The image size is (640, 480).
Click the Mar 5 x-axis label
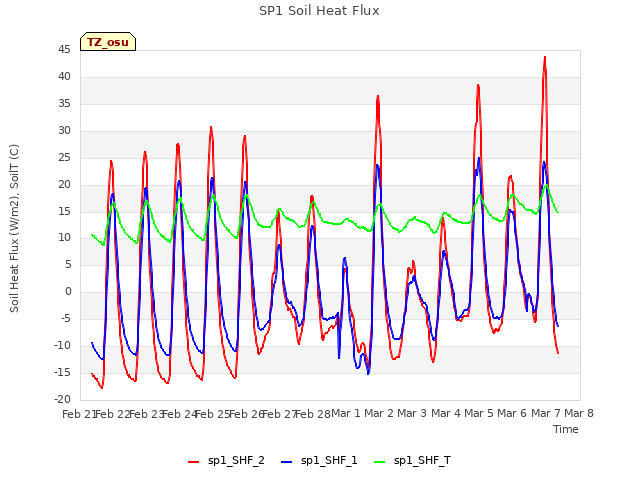(479, 413)
